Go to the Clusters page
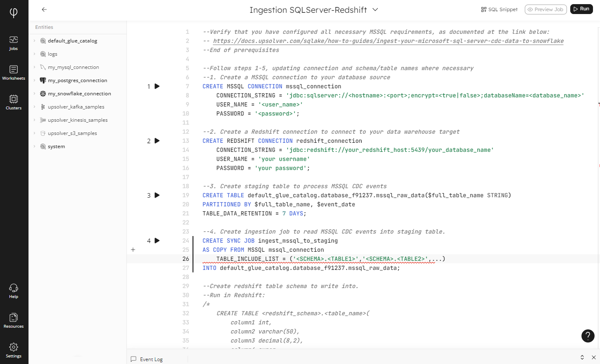This screenshot has height=364, width=600. [x=14, y=102]
